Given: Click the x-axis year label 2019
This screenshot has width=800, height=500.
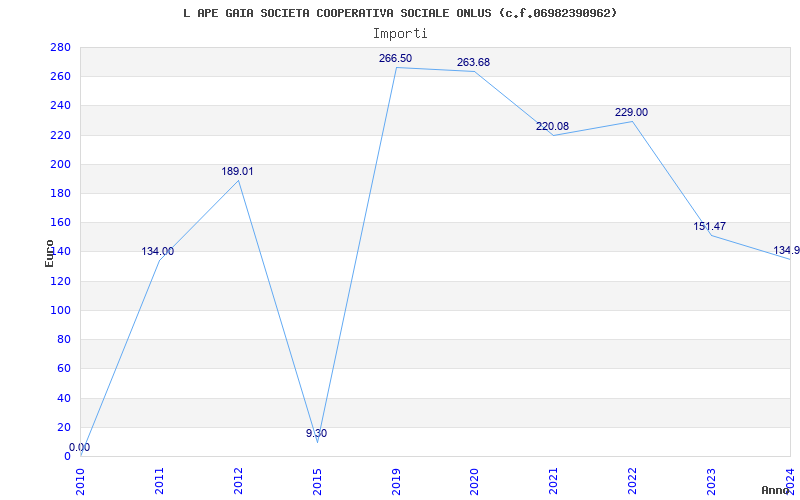Looking at the screenshot, I should click(396, 481).
